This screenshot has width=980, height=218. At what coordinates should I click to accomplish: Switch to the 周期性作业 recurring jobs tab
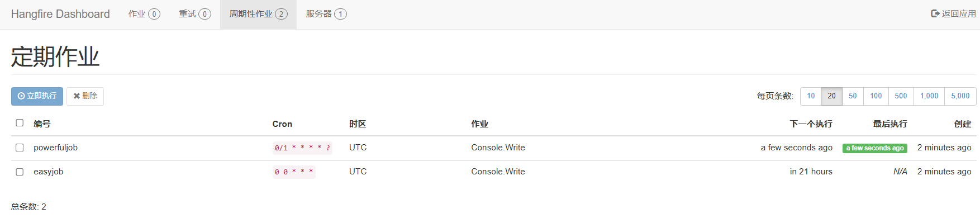coord(258,14)
